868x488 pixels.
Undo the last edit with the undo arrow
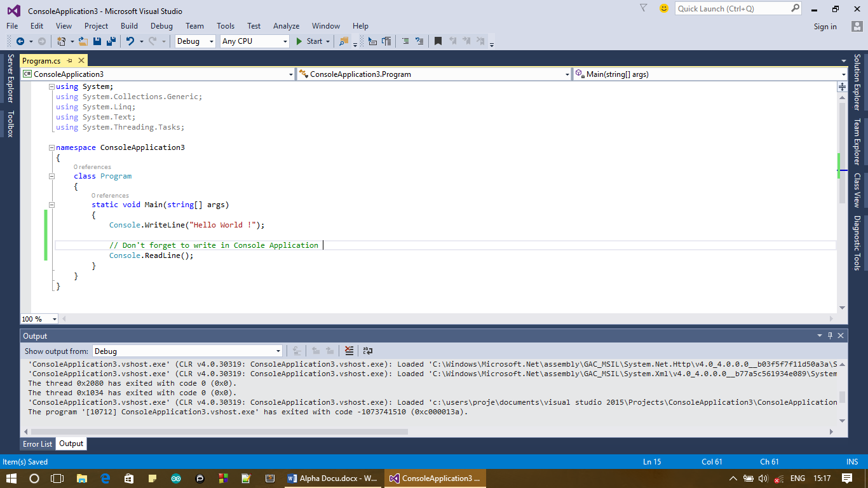point(130,41)
